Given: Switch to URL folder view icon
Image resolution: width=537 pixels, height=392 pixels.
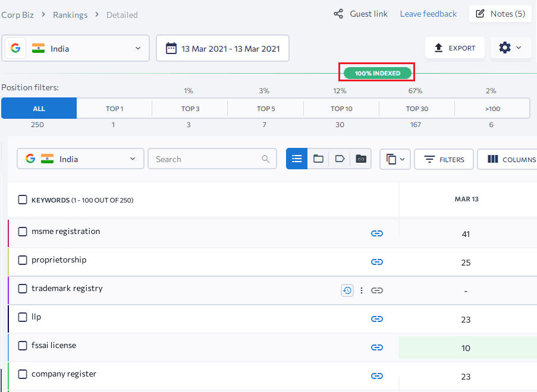Looking at the screenshot, I should [361, 159].
